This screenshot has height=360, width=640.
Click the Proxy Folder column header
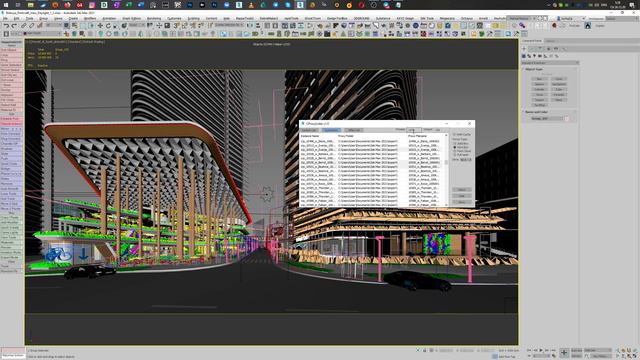pos(346,136)
